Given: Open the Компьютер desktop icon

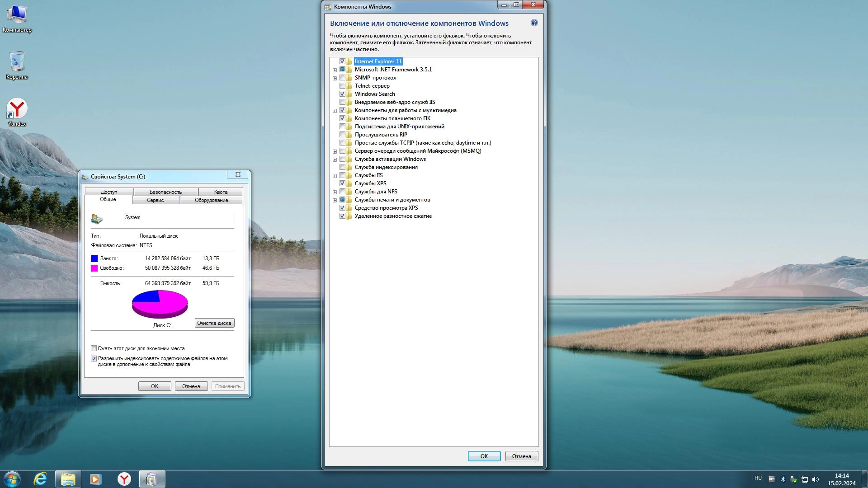Looking at the screenshot, I should pyautogui.click(x=17, y=18).
